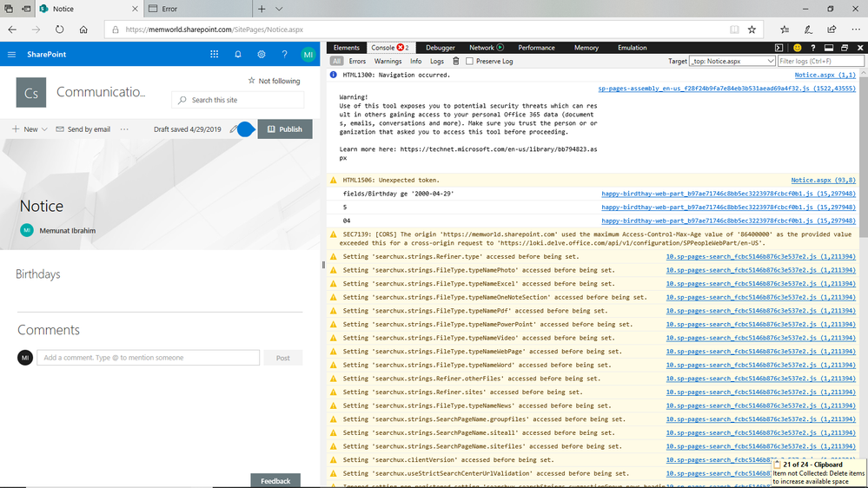Open the command bar more options ellipsis
The width and height of the screenshot is (868, 488).
click(124, 129)
